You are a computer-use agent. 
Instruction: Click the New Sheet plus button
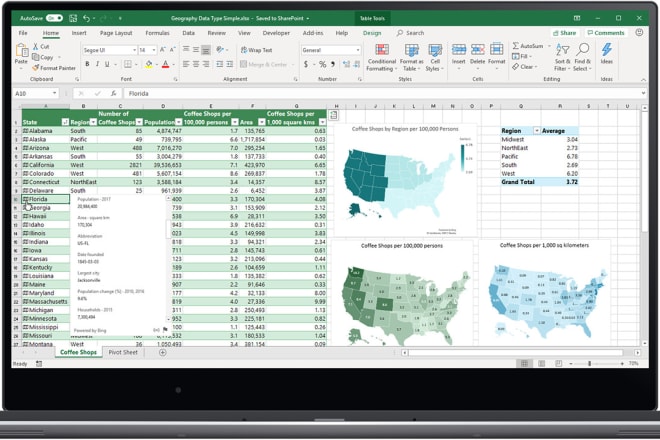tap(162, 352)
